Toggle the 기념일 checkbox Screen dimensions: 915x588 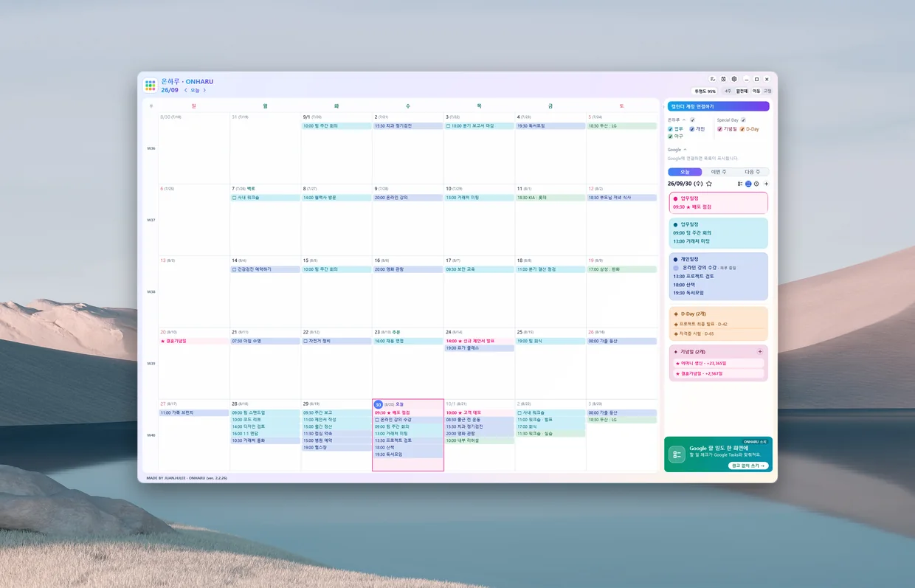tap(720, 129)
